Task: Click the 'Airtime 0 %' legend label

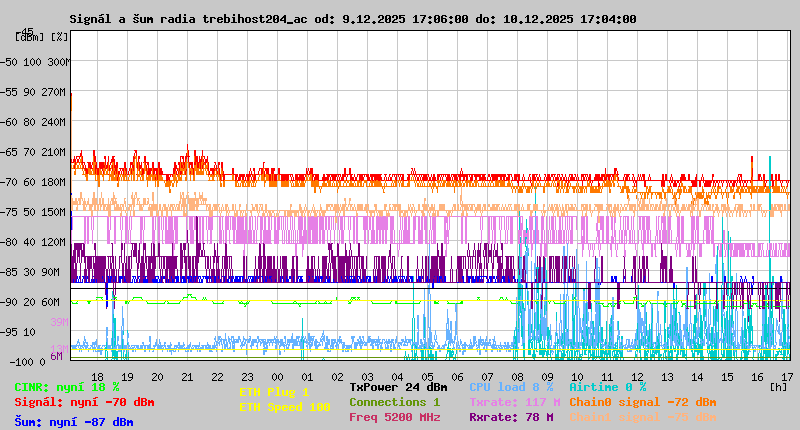Action: pos(608,387)
